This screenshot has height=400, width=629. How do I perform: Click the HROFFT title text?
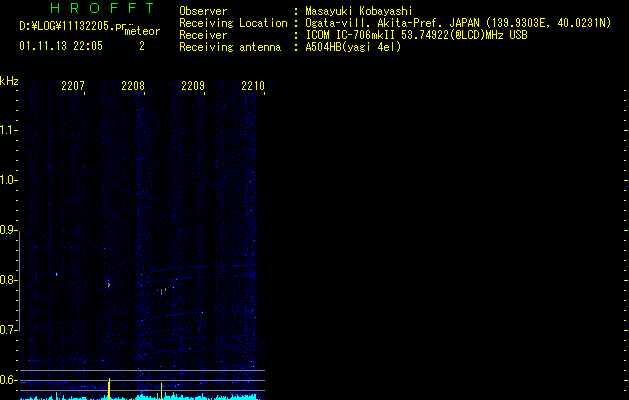click(103, 8)
